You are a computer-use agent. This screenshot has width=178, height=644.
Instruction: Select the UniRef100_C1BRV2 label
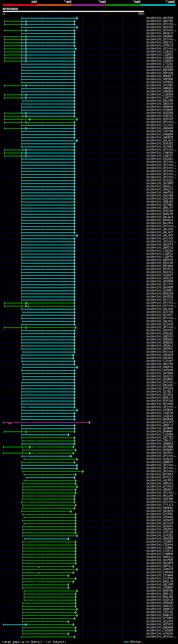[160, 55]
